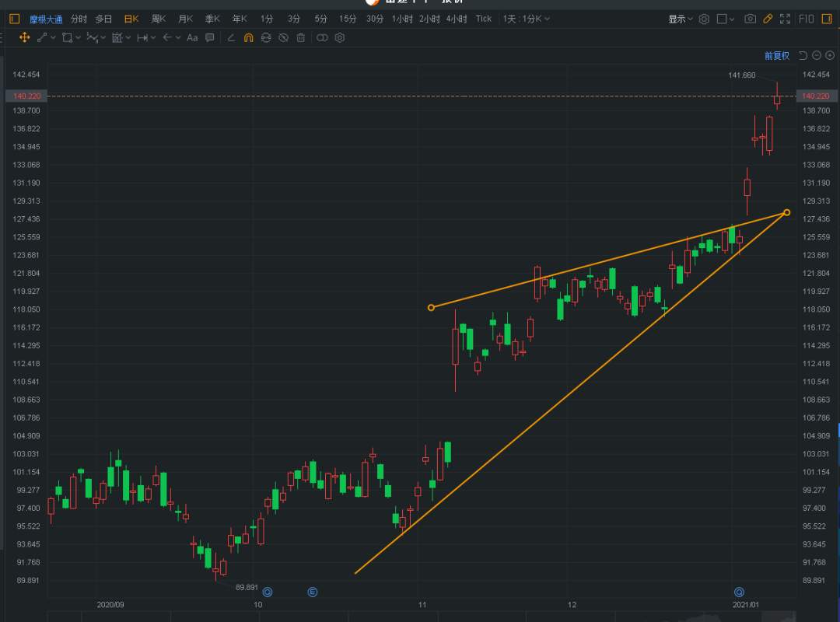Viewport: 840px width, 622px height.
Task: Open the 1天:1分K interval dropdown
Action: 526,19
